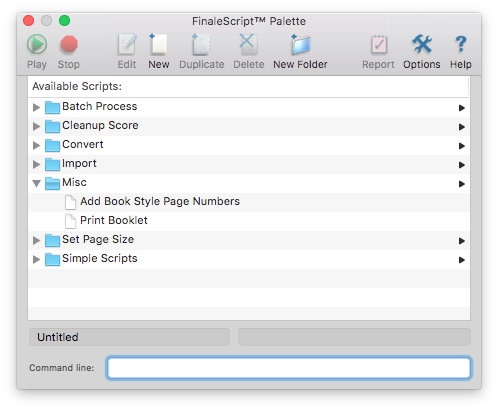This screenshot has width=498, height=410.
Task: Open the Report toolbar icon
Action: pos(379,44)
